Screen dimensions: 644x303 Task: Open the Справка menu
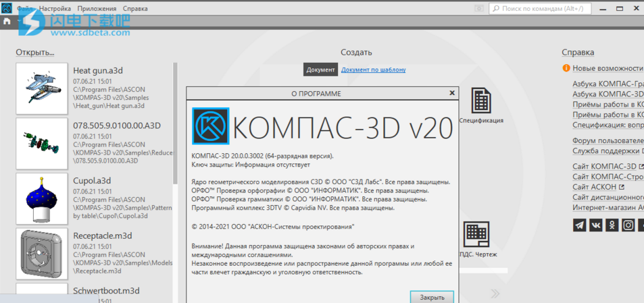click(x=135, y=8)
